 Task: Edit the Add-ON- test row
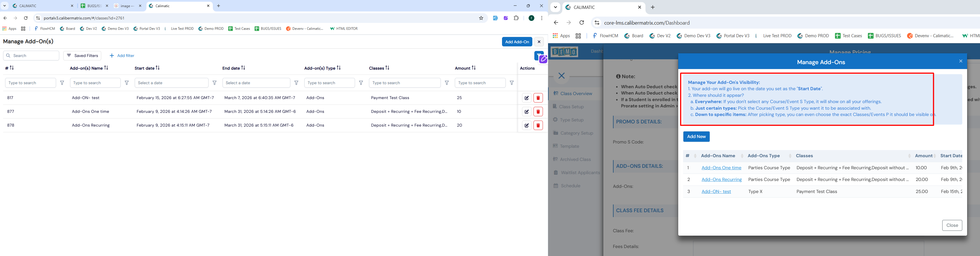tap(527, 98)
